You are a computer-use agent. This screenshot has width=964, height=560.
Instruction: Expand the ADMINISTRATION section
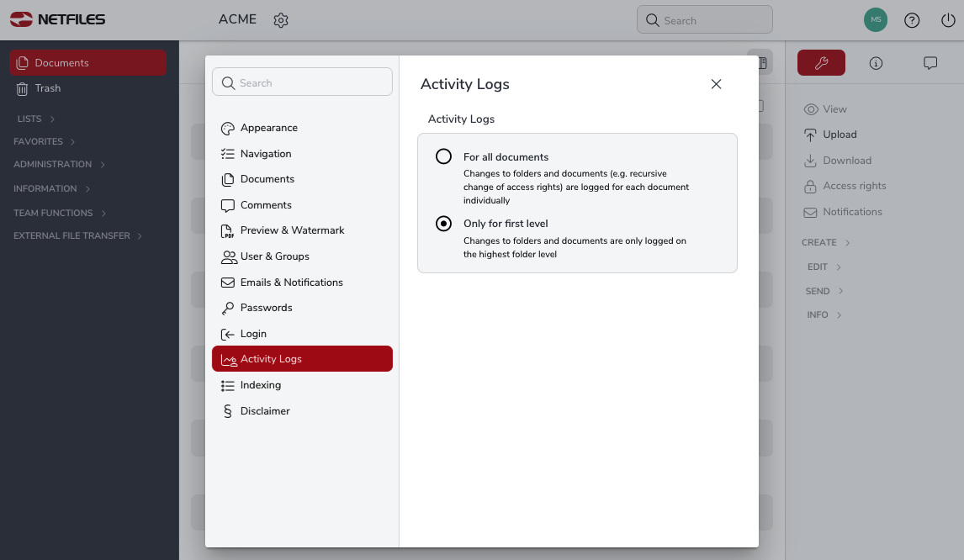(x=59, y=164)
